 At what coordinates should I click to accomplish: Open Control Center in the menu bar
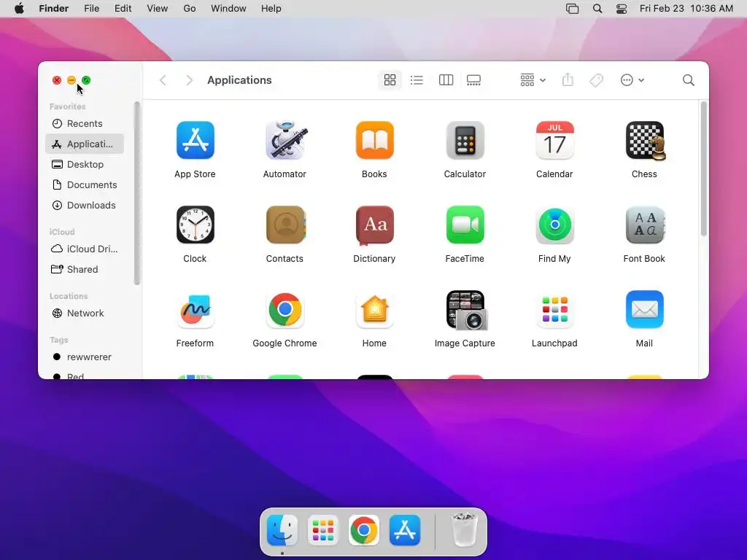(622, 9)
